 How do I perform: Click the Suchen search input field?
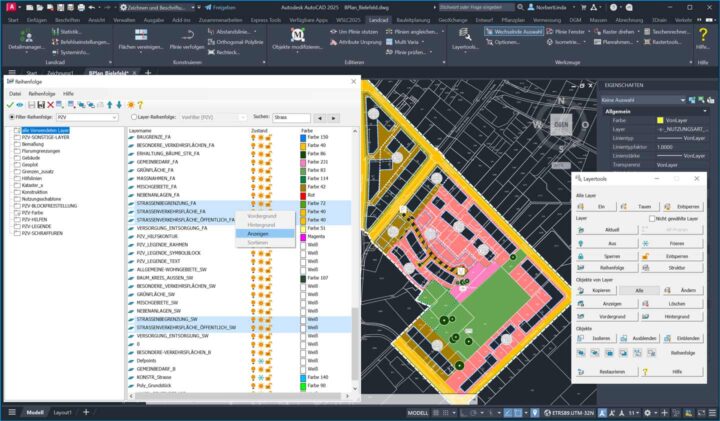(x=291, y=118)
